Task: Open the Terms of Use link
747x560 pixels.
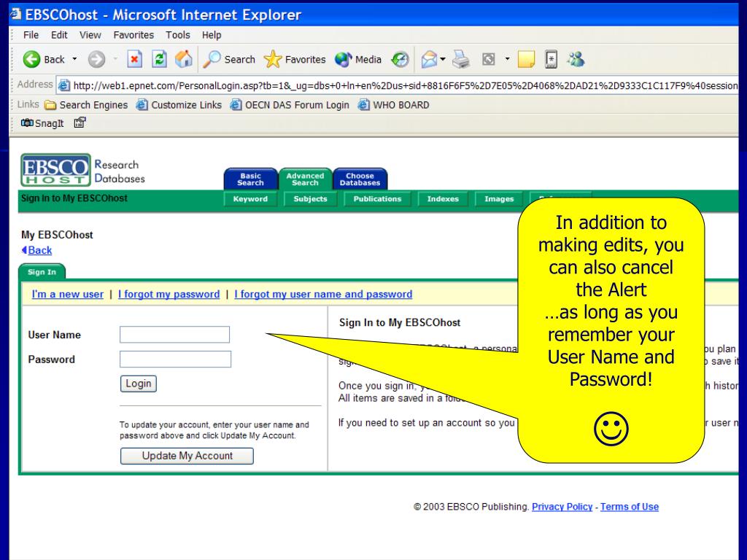Action: (x=630, y=507)
